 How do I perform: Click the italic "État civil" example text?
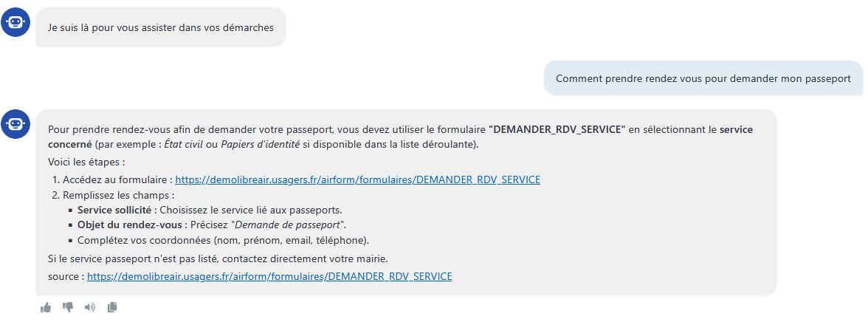(186, 145)
